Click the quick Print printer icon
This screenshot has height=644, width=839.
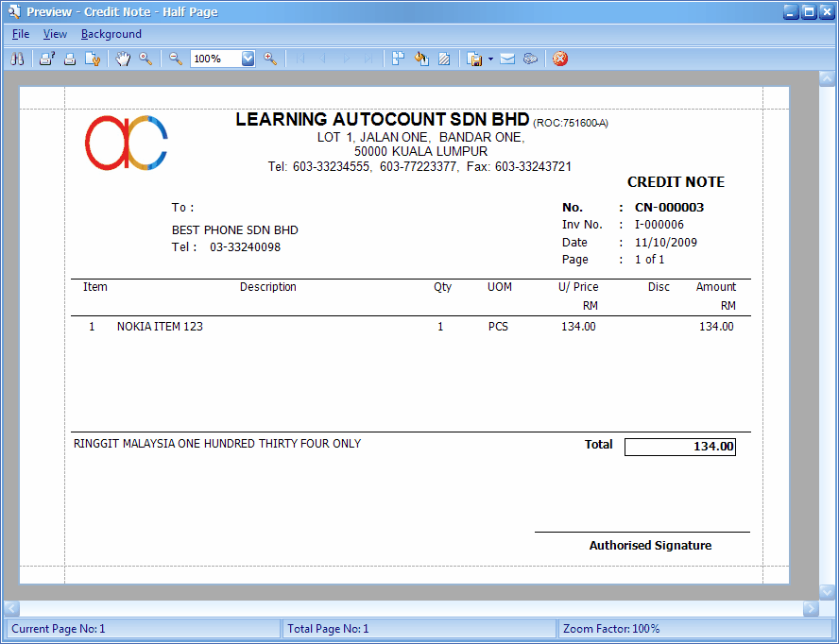click(x=70, y=59)
